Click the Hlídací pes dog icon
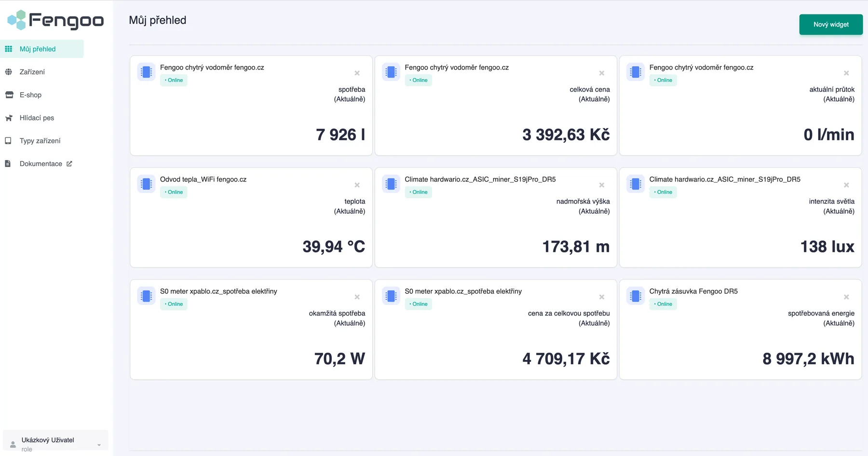Image resolution: width=868 pixels, height=456 pixels. coord(9,118)
